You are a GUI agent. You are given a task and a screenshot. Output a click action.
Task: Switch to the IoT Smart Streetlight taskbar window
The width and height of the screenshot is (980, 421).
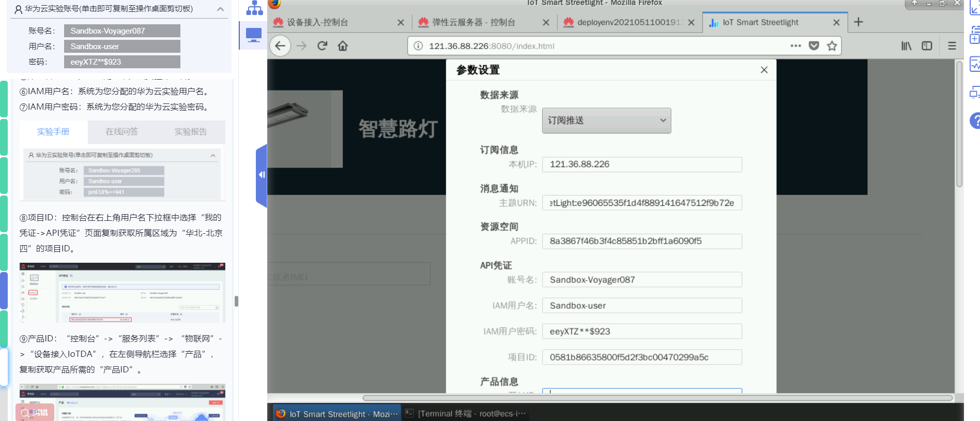coord(337,414)
